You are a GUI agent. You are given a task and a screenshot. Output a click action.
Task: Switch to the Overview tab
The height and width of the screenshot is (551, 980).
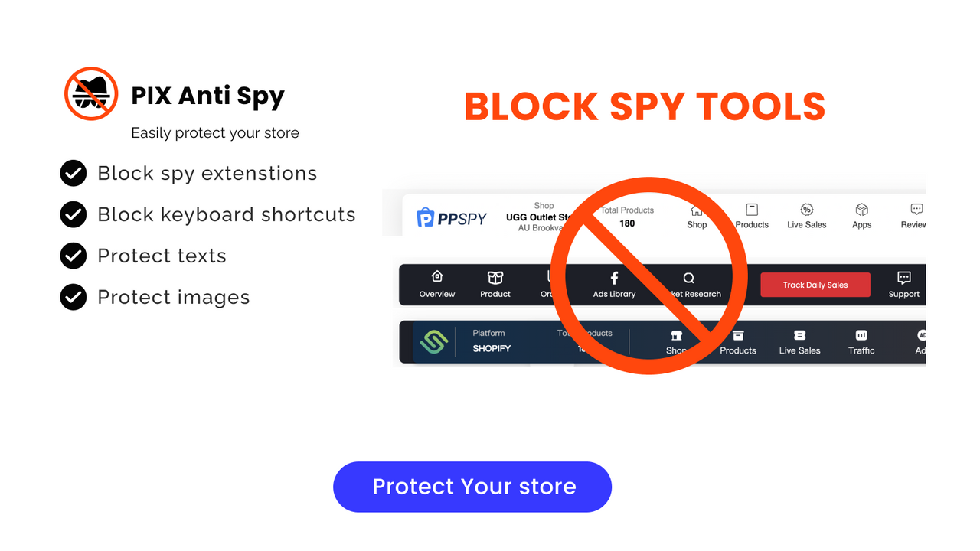coord(436,284)
